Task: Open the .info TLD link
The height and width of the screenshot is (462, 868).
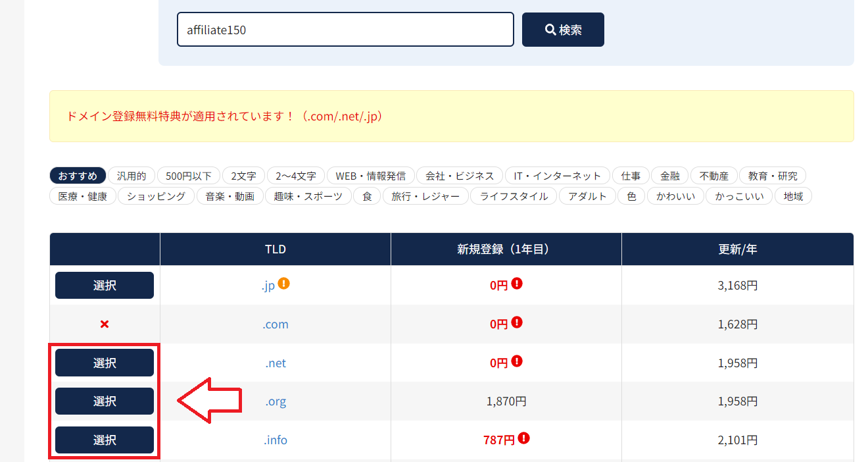Action: point(276,440)
